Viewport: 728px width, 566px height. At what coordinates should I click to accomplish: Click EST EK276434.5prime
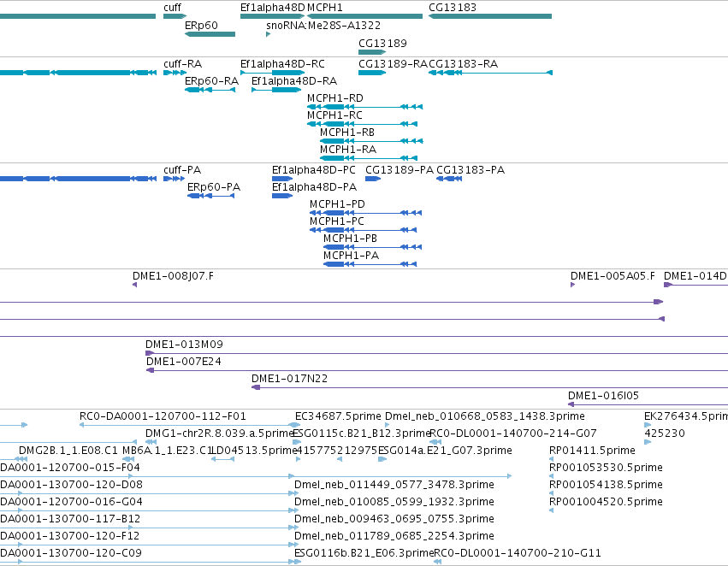(686, 416)
